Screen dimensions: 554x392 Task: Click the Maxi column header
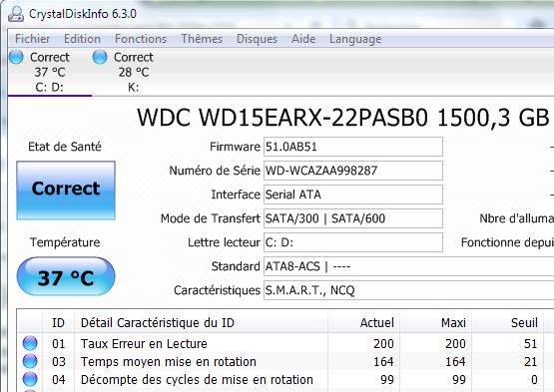click(x=436, y=322)
